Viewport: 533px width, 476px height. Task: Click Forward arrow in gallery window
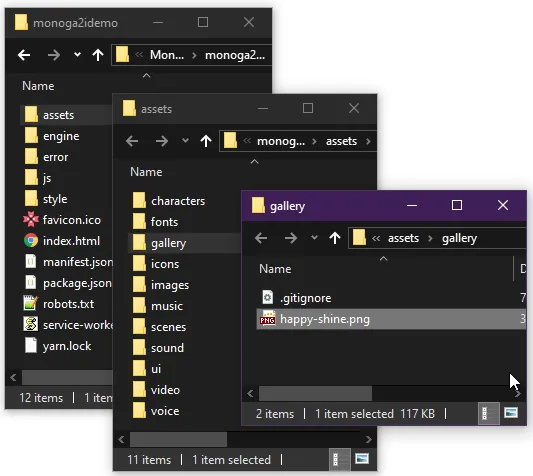291,238
